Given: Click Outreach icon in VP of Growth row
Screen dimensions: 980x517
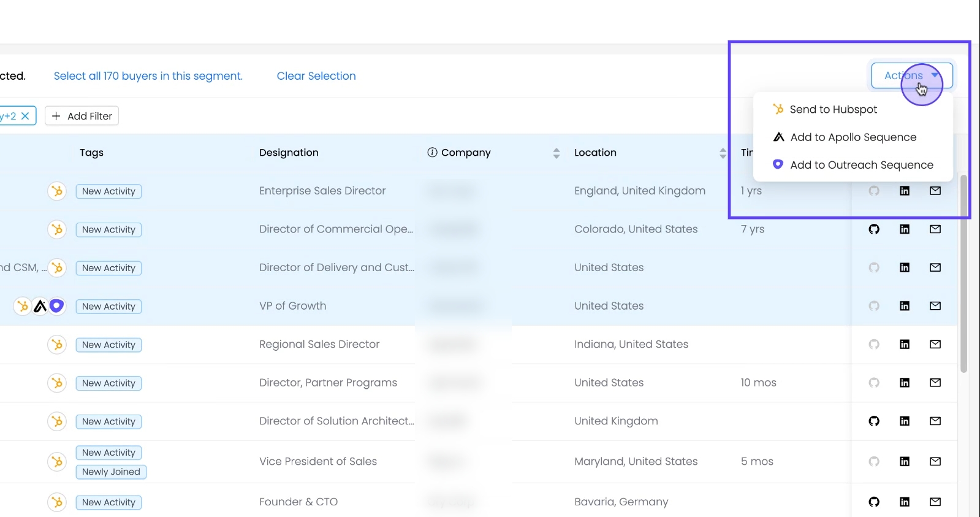Looking at the screenshot, I should [x=57, y=306].
